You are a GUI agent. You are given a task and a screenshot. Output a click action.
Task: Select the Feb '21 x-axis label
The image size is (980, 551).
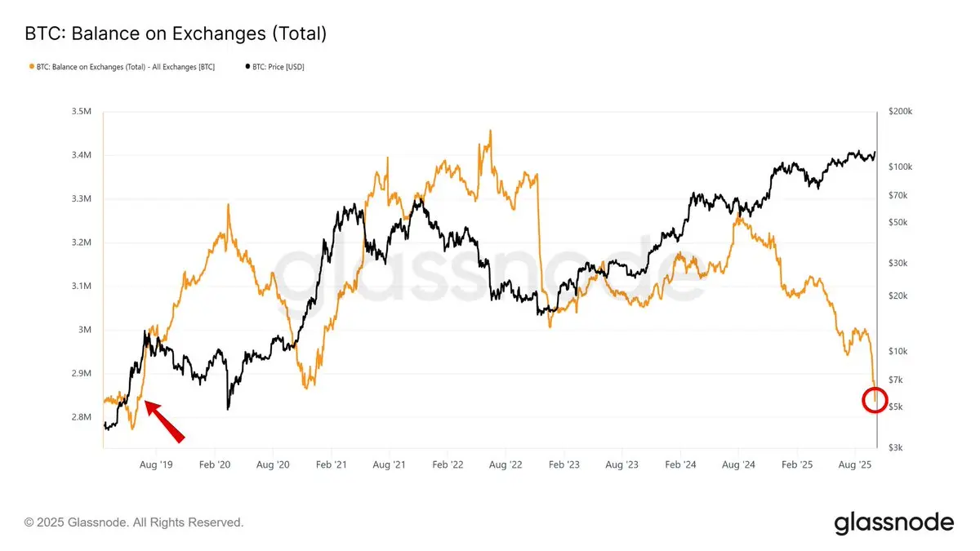pos(330,464)
